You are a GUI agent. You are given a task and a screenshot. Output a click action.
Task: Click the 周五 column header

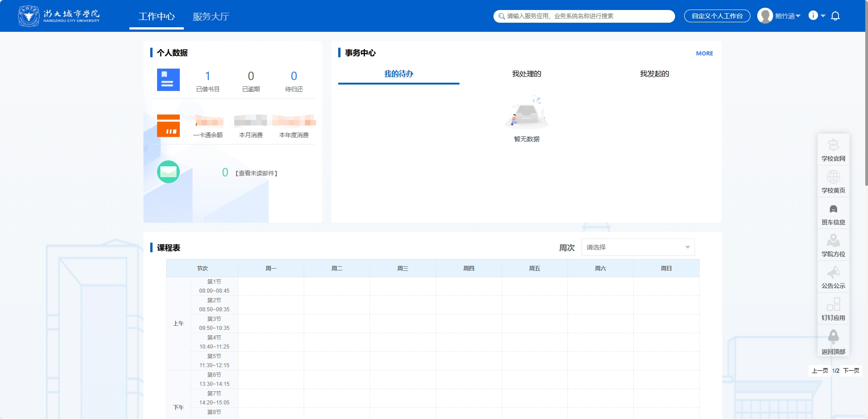point(535,269)
